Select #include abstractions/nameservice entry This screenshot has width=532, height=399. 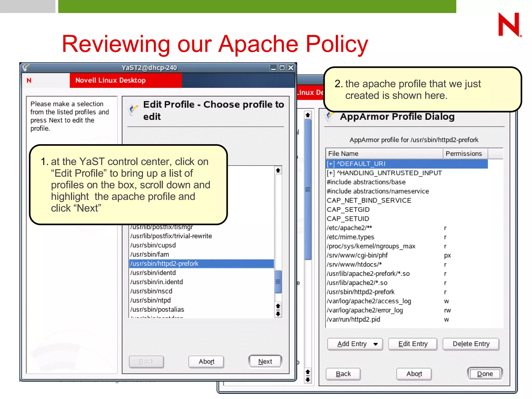[x=407, y=191]
